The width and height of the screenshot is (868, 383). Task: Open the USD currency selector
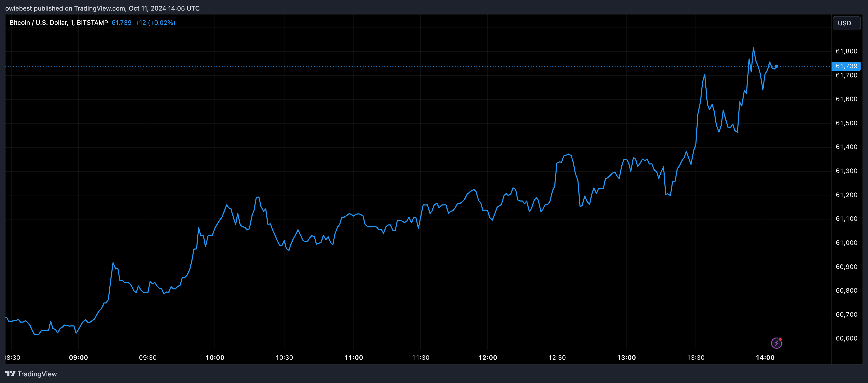(846, 23)
